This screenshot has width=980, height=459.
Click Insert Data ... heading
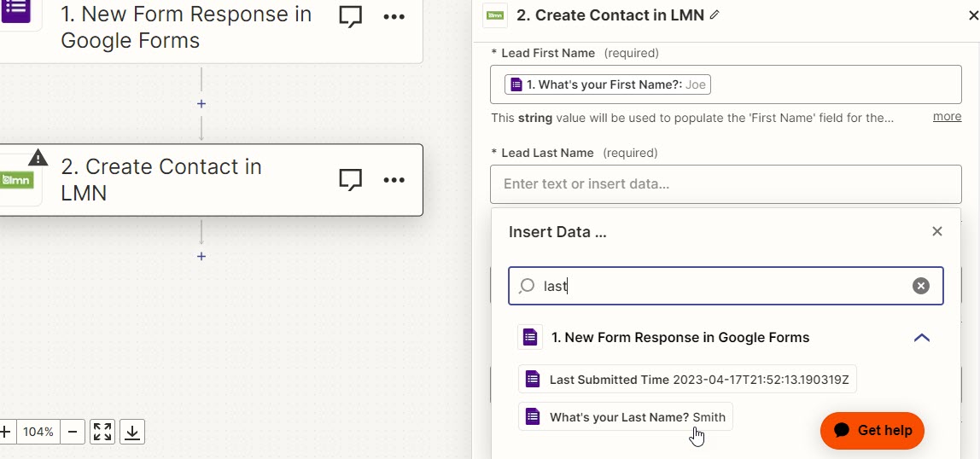tap(557, 232)
